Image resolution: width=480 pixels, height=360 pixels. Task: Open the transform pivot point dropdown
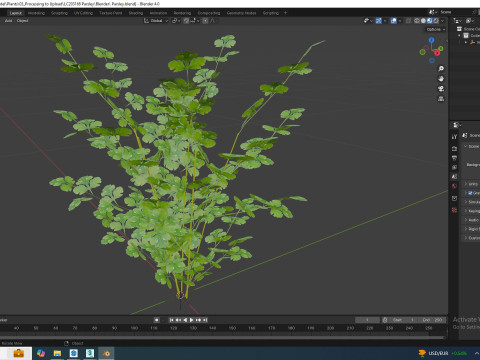click(x=176, y=21)
